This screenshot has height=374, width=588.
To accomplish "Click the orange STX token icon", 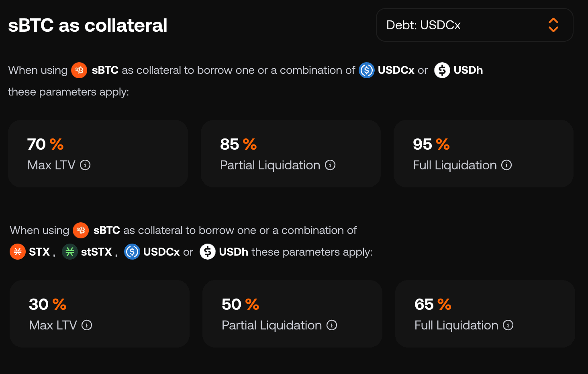I will [x=18, y=252].
